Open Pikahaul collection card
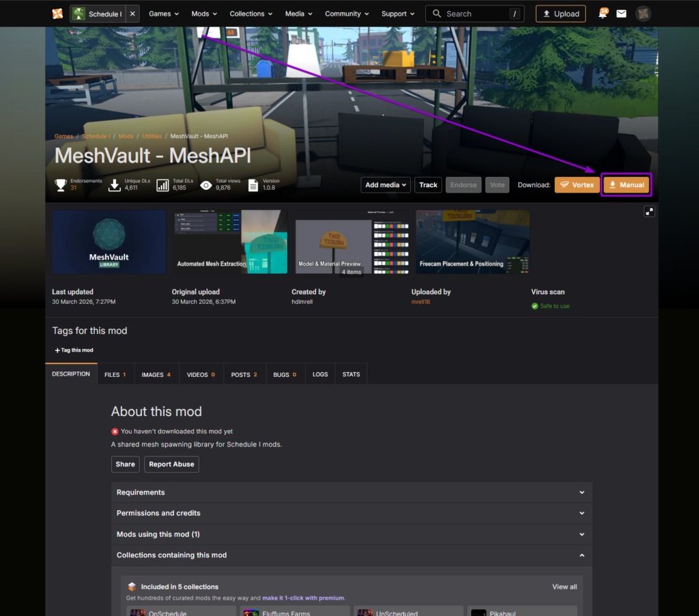The width and height of the screenshot is (699, 616). [522, 611]
